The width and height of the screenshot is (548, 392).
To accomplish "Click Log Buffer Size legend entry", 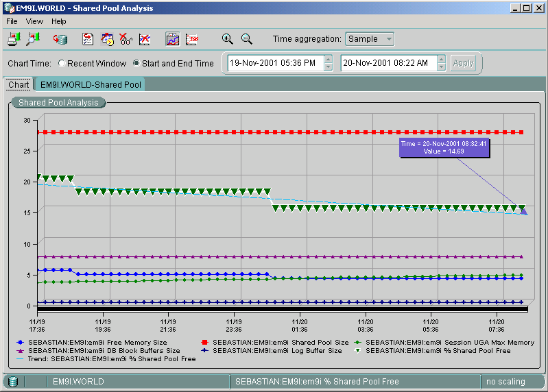I will (x=272, y=350).
